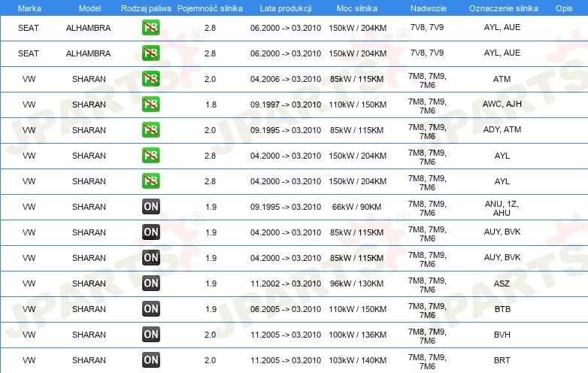The width and height of the screenshot is (588, 373).
Task: Select the "AWC, AJH" engine code cell
Action: 502,104
